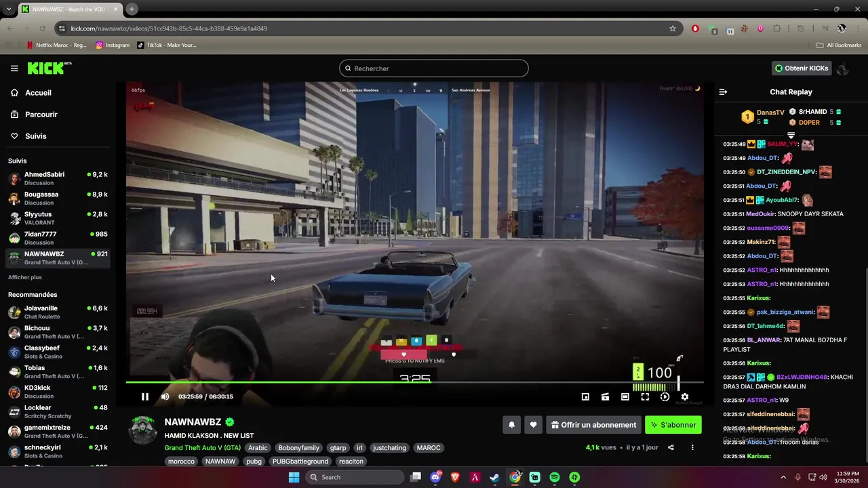The width and height of the screenshot is (868, 488).
Task: Bookmark page with star icon
Action: pos(673,28)
